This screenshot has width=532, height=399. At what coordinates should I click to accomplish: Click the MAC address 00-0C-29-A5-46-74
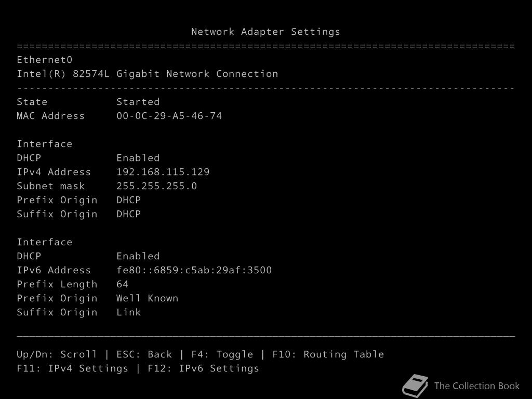(x=169, y=116)
